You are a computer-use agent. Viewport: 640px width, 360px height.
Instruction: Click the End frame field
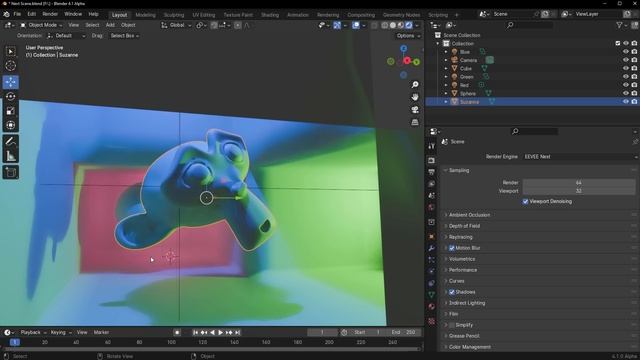pyautogui.click(x=404, y=333)
